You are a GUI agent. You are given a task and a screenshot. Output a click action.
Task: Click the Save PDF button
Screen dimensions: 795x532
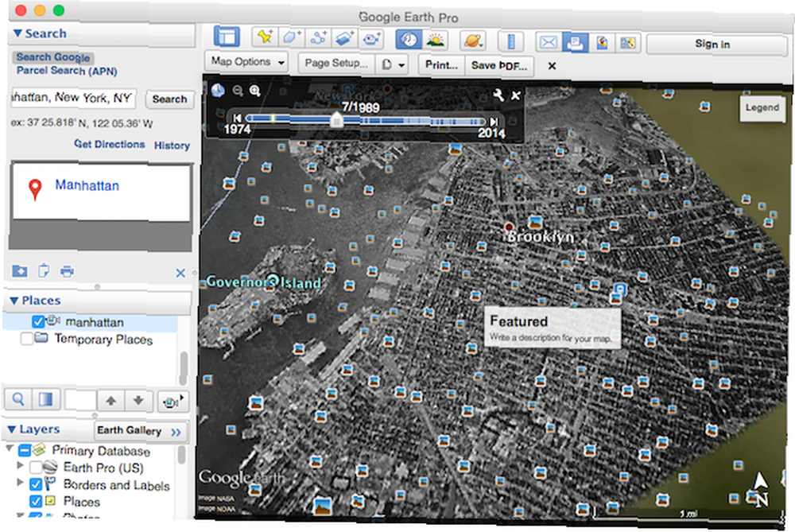[x=499, y=66]
